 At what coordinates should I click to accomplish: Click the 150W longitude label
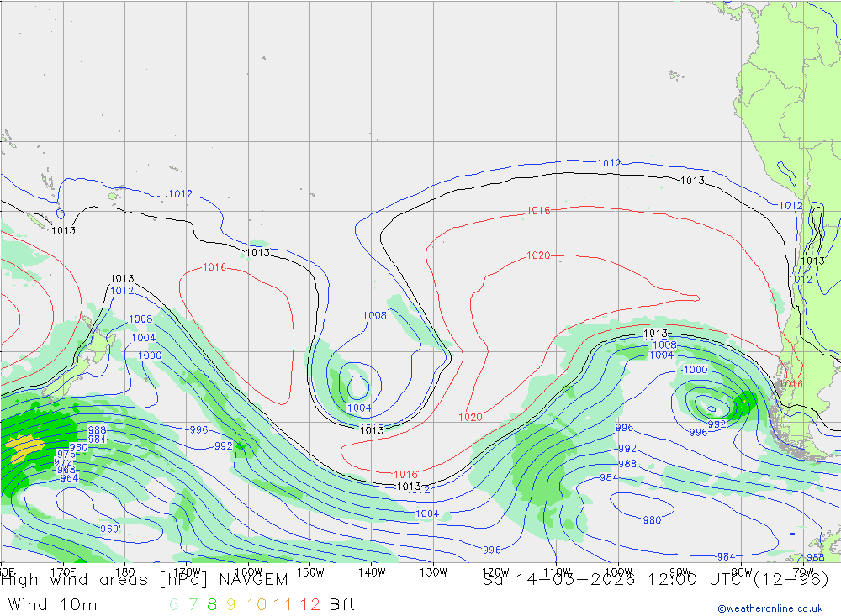click(x=310, y=572)
